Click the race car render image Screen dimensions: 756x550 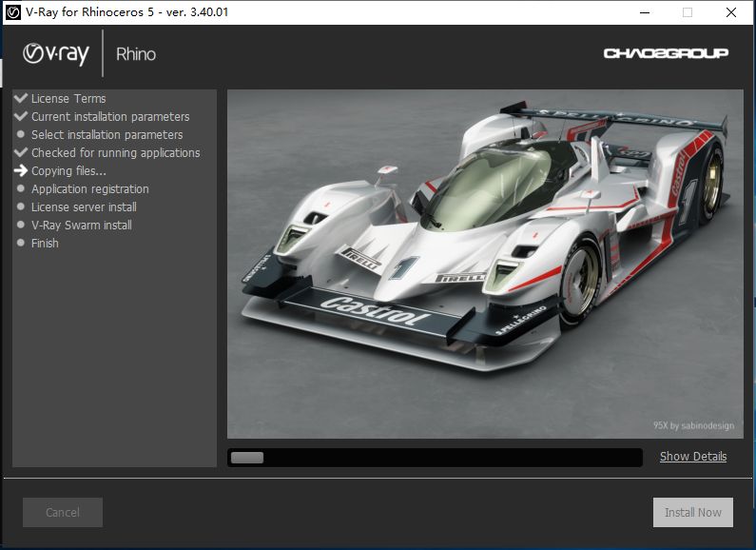point(485,264)
